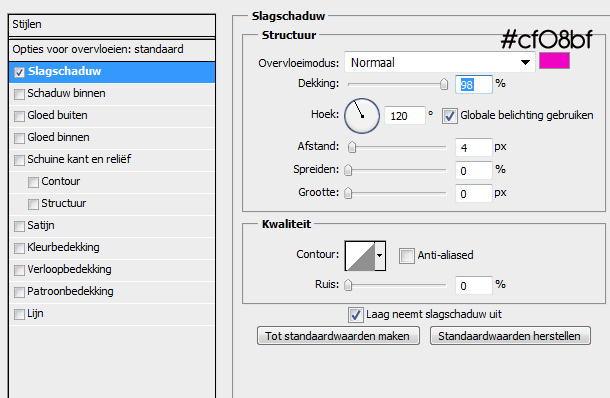Screen dimensions: 610x398
Task: Click the Spreiden slider handle
Action: coord(348,170)
